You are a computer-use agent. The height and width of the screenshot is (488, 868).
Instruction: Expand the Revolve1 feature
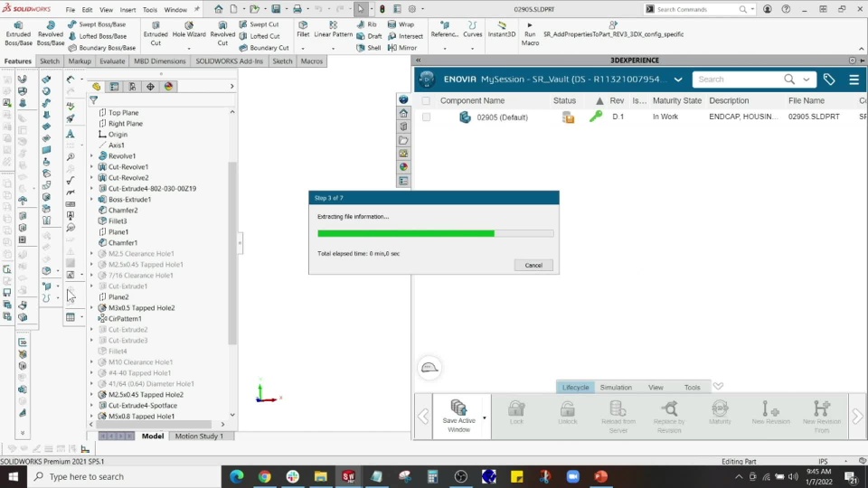(x=92, y=156)
